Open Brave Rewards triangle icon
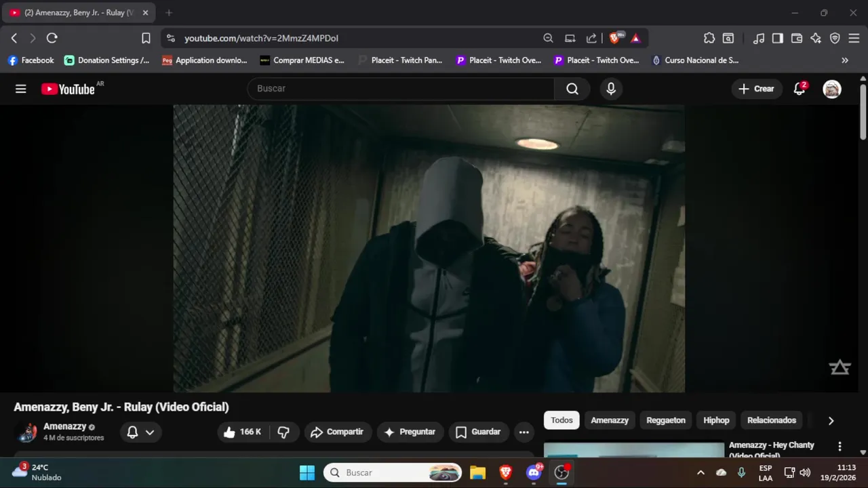 click(x=635, y=38)
